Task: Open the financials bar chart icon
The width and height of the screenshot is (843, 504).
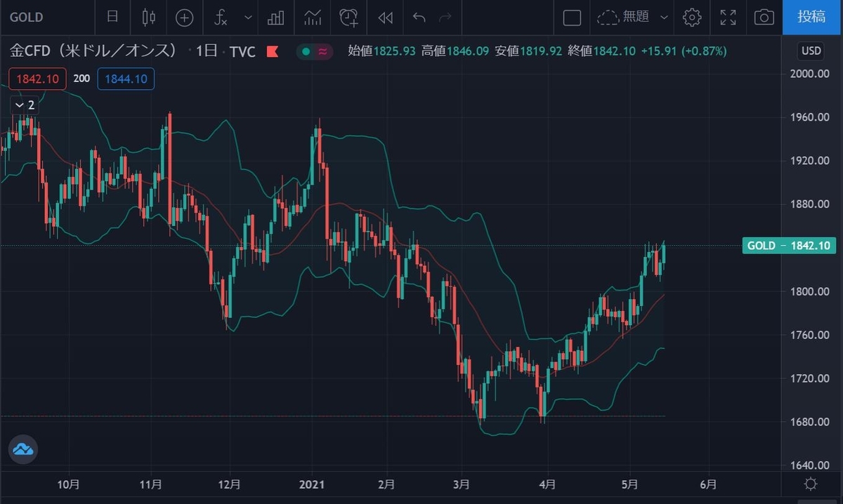Action: 276,17
